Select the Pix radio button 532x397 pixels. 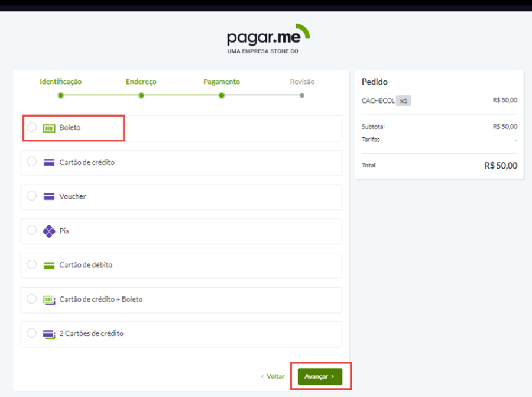point(31,230)
